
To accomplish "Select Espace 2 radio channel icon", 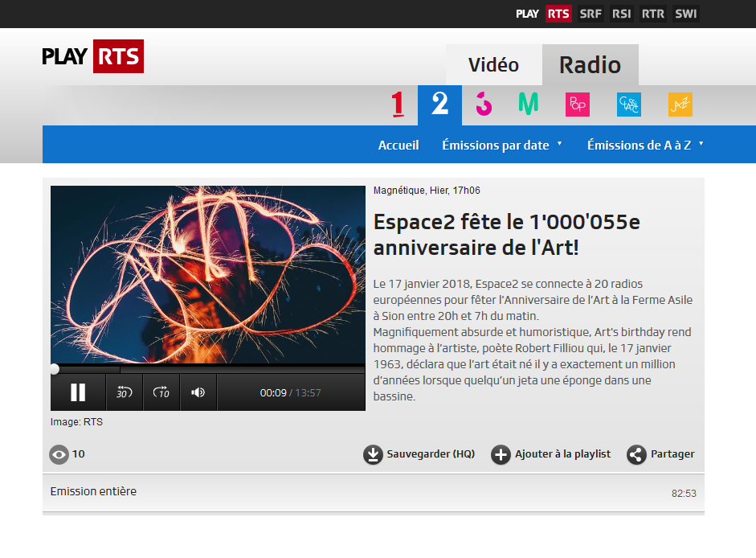I will click(439, 105).
